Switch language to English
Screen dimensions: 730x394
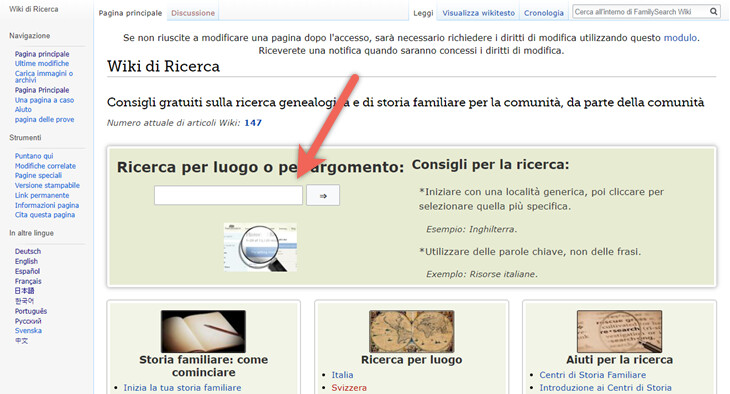point(26,261)
